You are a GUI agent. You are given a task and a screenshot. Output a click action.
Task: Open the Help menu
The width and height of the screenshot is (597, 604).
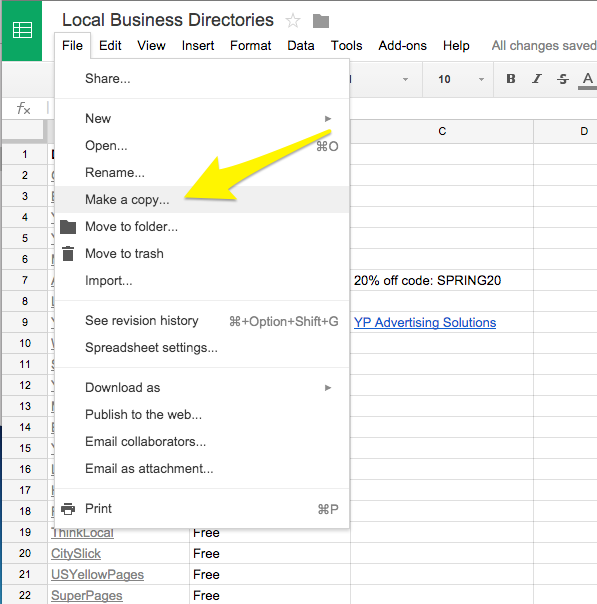point(456,46)
